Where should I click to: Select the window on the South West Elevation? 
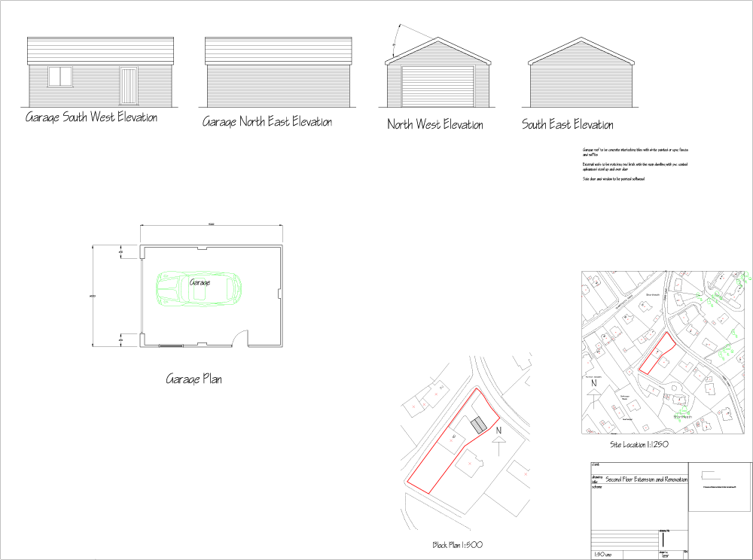[x=60, y=77]
